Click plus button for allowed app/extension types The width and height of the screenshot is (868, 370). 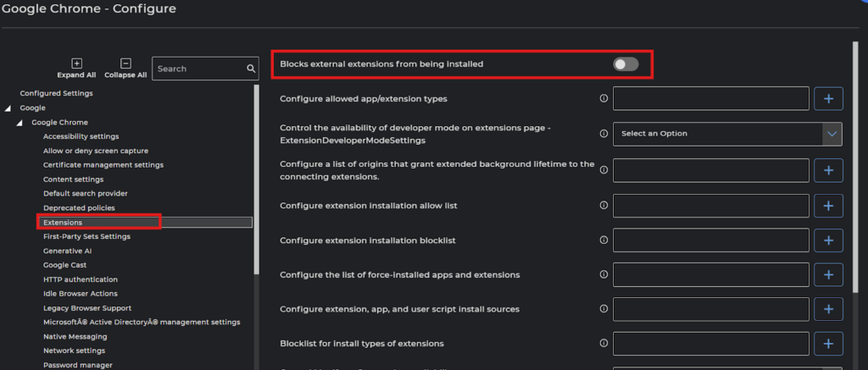click(828, 99)
